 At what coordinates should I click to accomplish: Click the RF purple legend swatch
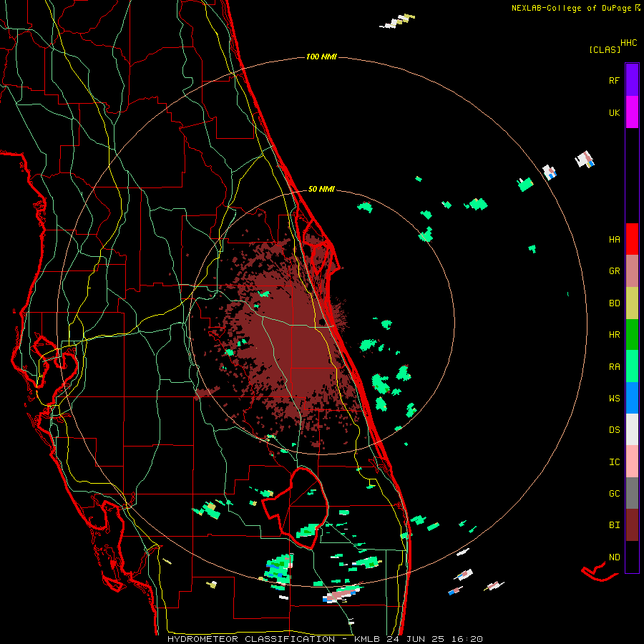(x=632, y=80)
